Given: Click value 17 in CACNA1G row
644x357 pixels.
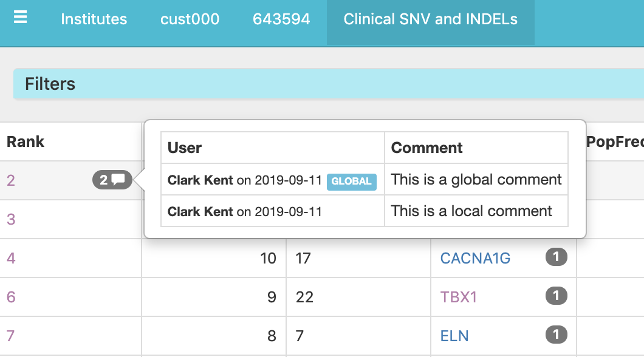Looking at the screenshot, I should tap(303, 259).
